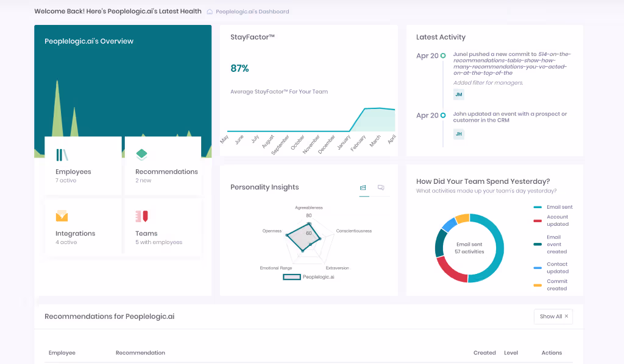The width and height of the screenshot is (624, 364).
Task: Click the Show All button
Action: [553, 317]
